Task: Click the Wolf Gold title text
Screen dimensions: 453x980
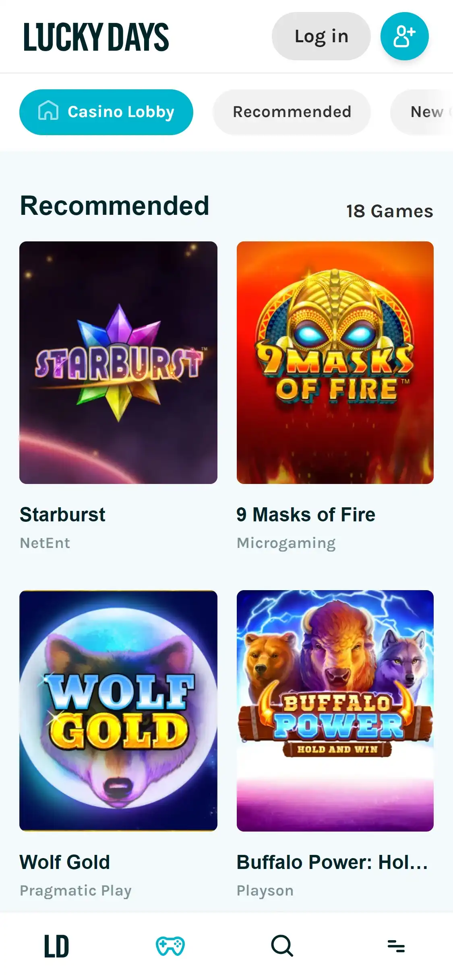Action: [x=65, y=862]
